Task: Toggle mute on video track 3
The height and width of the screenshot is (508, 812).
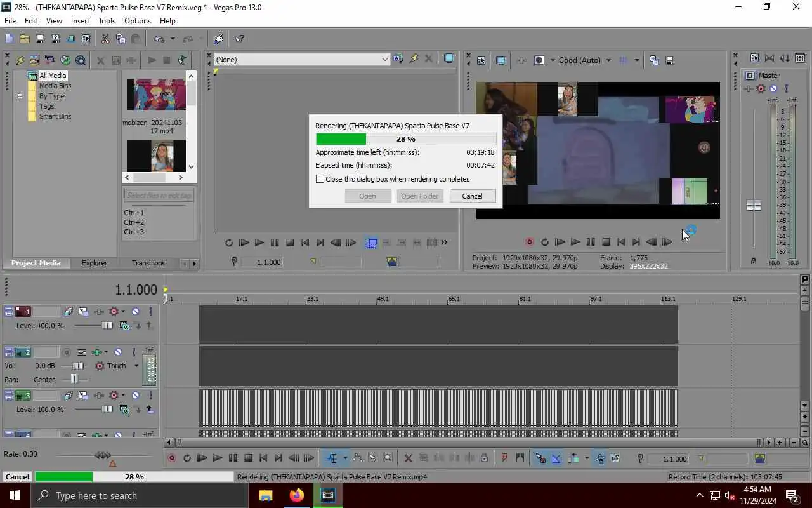Action: point(135,395)
